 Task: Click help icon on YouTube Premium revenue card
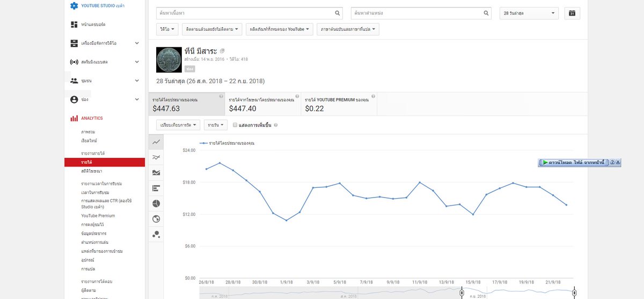[x=373, y=96]
